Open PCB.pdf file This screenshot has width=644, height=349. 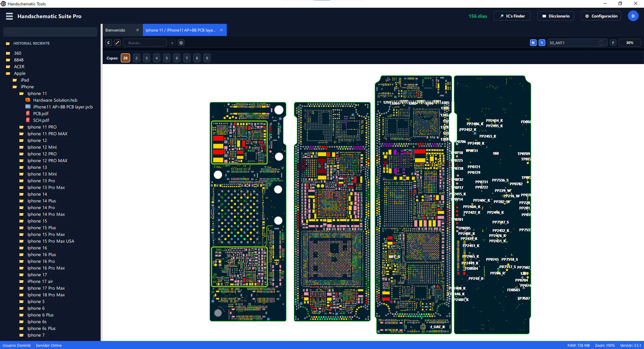[41, 113]
